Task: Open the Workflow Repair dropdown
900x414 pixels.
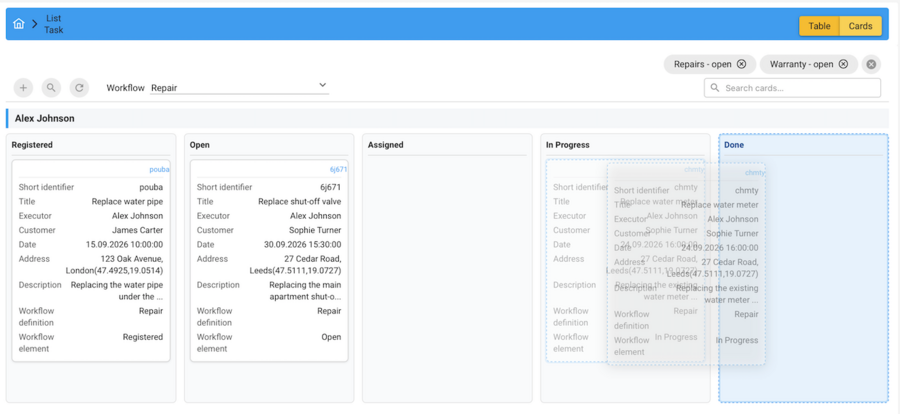Action: pyautogui.click(x=239, y=87)
